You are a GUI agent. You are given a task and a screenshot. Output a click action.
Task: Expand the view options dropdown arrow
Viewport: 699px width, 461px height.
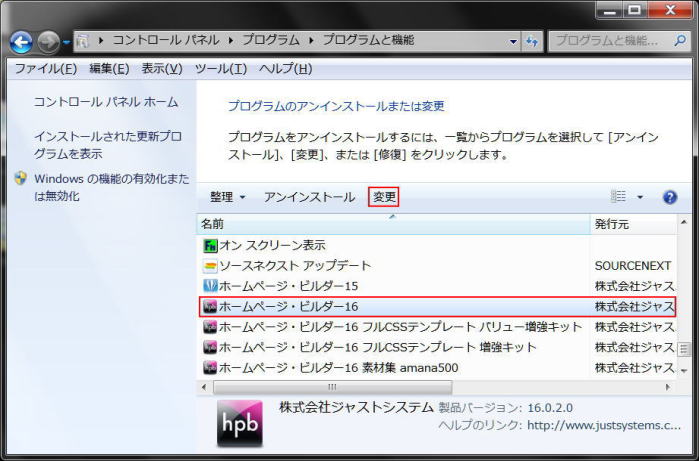point(640,197)
